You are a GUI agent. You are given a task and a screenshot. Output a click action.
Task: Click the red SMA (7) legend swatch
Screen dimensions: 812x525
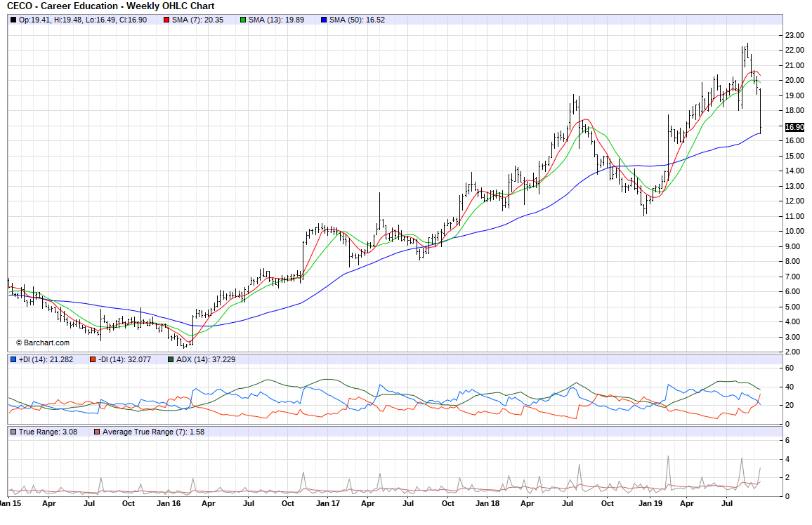tap(166, 20)
